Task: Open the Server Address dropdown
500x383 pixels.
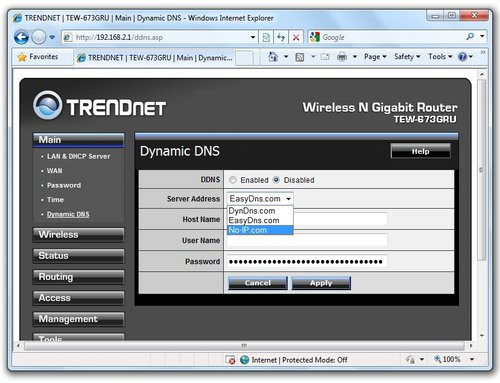Action: tap(260, 199)
